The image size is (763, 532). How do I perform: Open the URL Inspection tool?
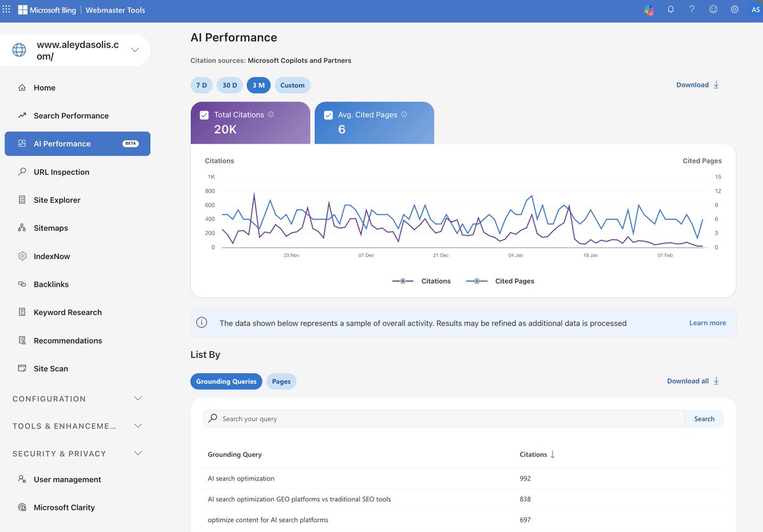61,172
